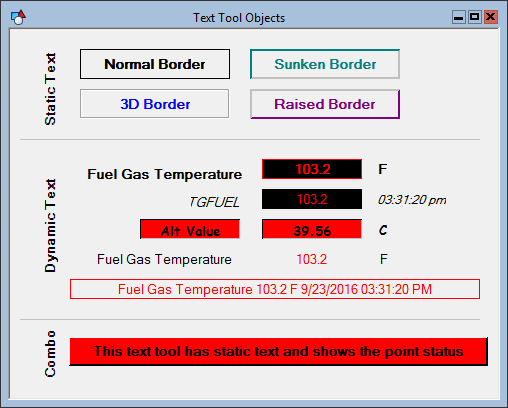Click the Sunken Border text box
The image size is (508, 408).
325,64
